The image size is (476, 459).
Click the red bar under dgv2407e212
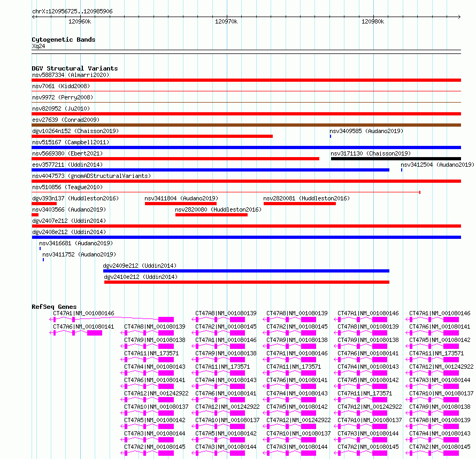click(x=246, y=226)
